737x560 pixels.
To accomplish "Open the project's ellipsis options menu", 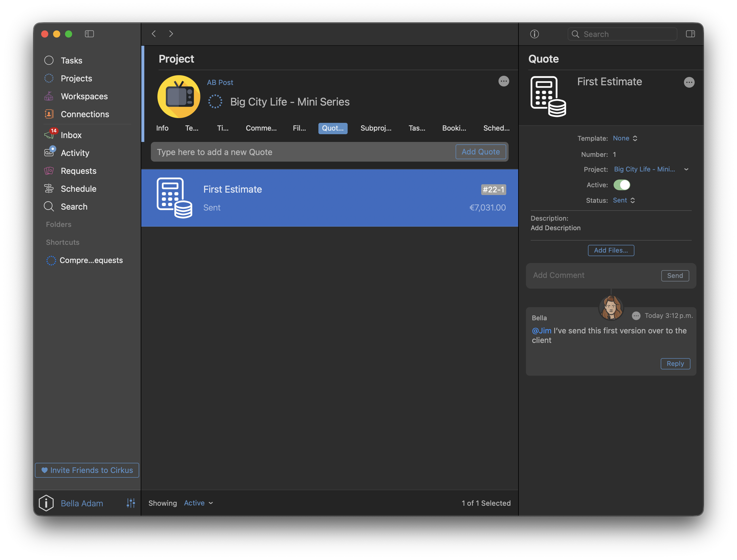I will coord(504,81).
